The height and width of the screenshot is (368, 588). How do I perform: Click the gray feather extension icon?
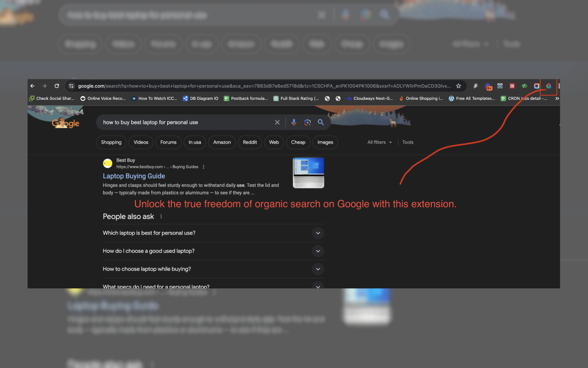click(476, 86)
